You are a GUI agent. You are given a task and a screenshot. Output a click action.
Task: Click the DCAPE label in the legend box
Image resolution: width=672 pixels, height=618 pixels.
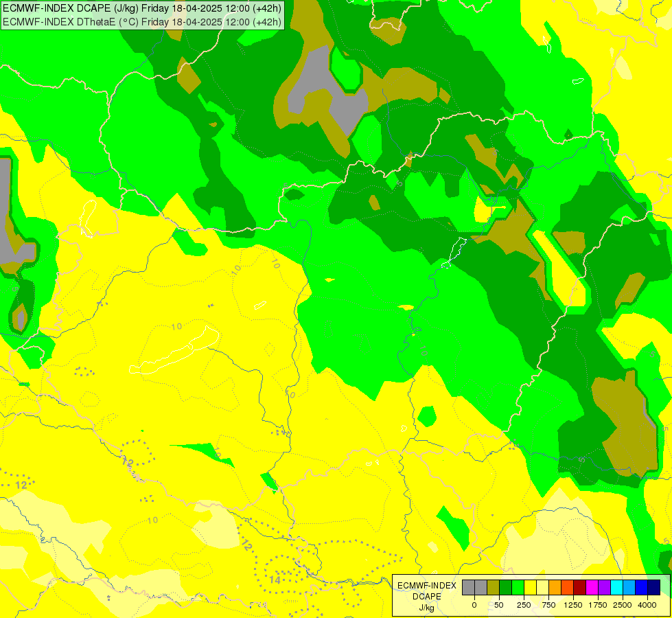[427, 597]
